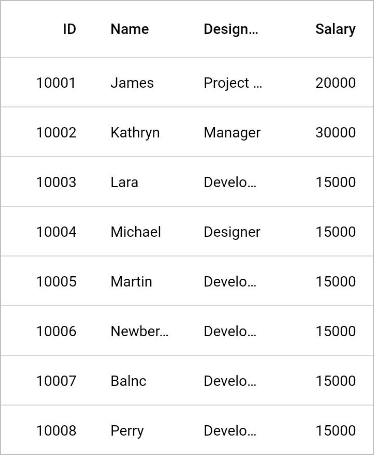The image size is (374, 455).
Task: Click the ID column header
Action: [x=47, y=29]
